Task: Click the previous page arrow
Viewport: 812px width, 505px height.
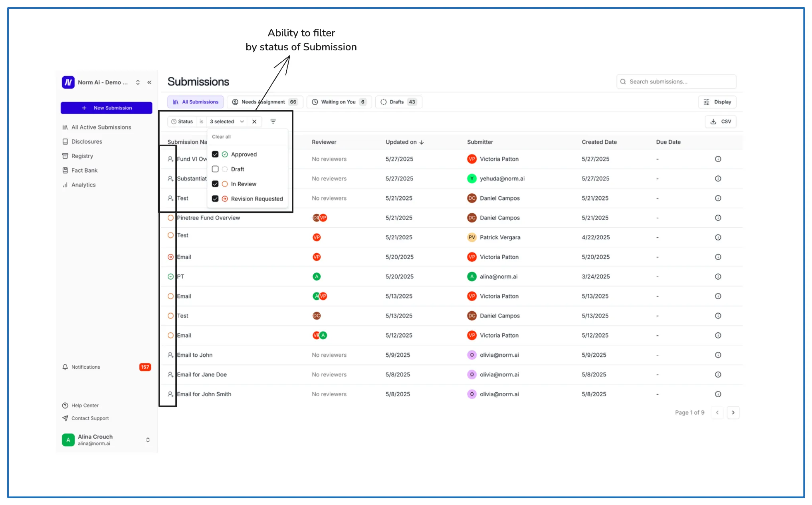Action: [x=717, y=413]
